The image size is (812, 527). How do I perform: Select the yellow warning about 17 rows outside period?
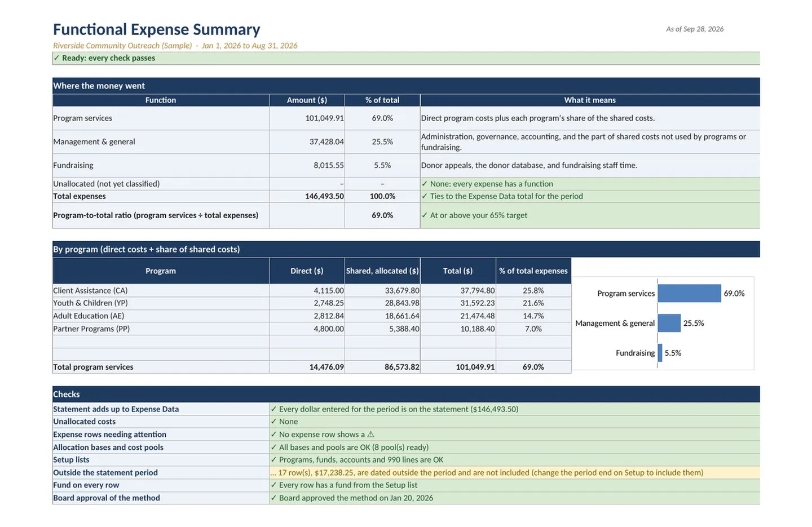(514, 473)
